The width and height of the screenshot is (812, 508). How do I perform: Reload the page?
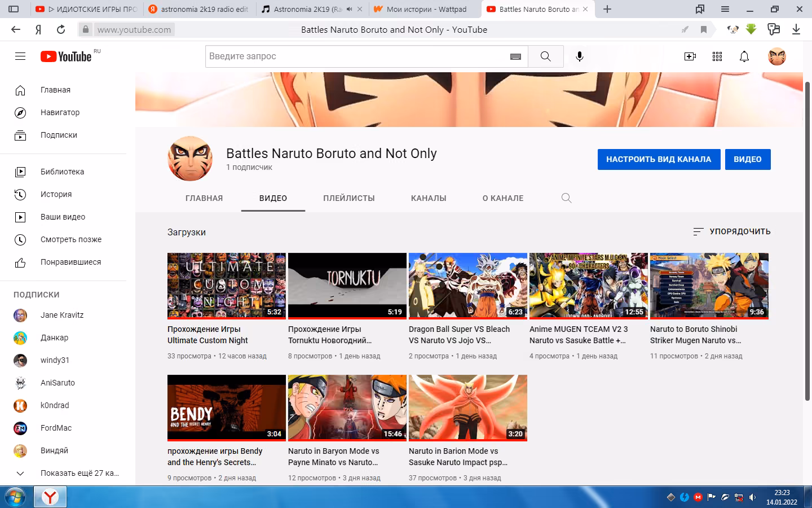click(x=61, y=29)
